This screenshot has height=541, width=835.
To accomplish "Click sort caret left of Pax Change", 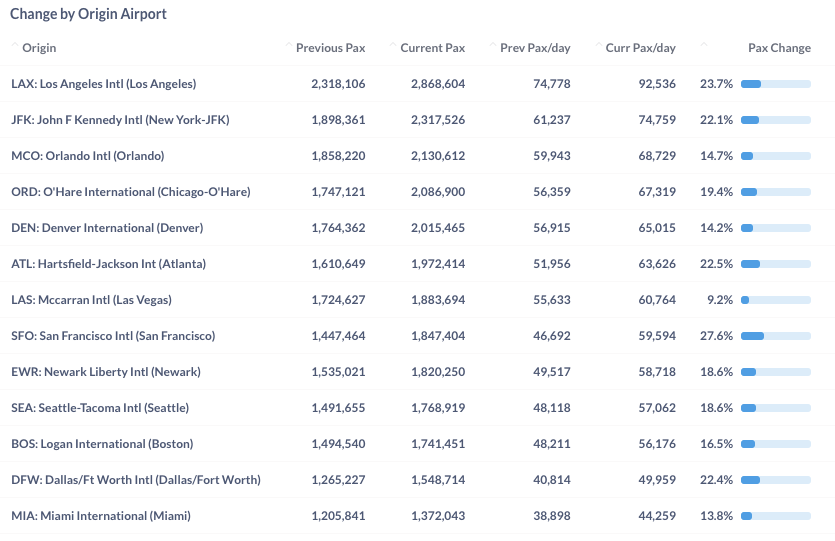I will click(703, 45).
